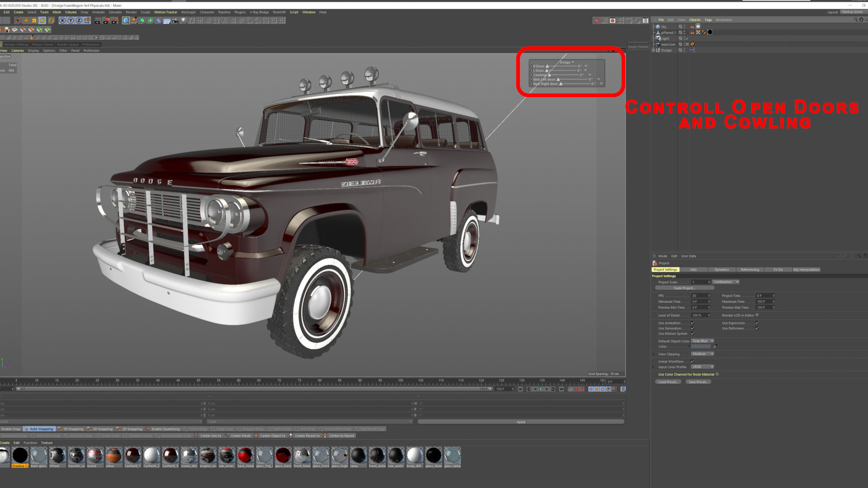Screen dimensions: 868x488
Task: Click the project Color swatch
Action: (x=701, y=347)
